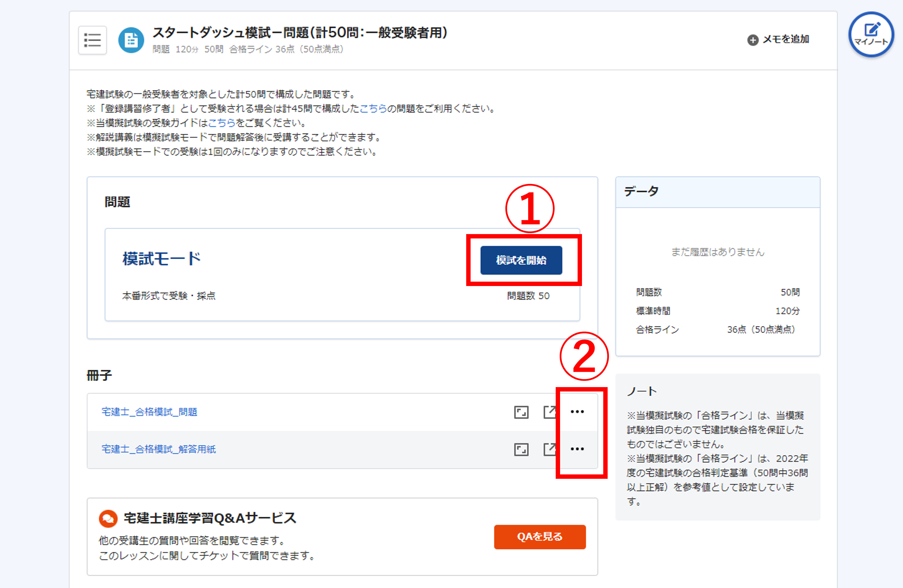Click the データ panel header
Image resolution: width=903 pixels, height=588 pixels.
pyautogui.click(x=717, y=192)
